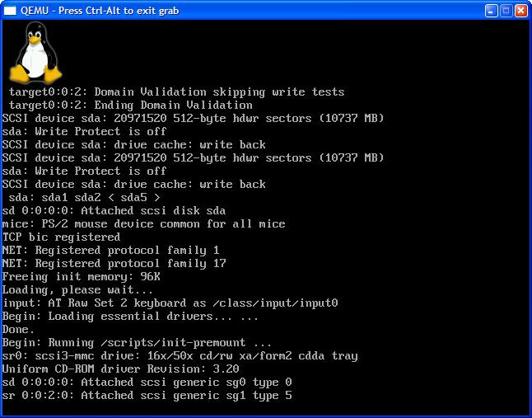Click the "Ending Domain Validation" line
The width and height of the screenshot is (532, 418).
coord(130,105)
